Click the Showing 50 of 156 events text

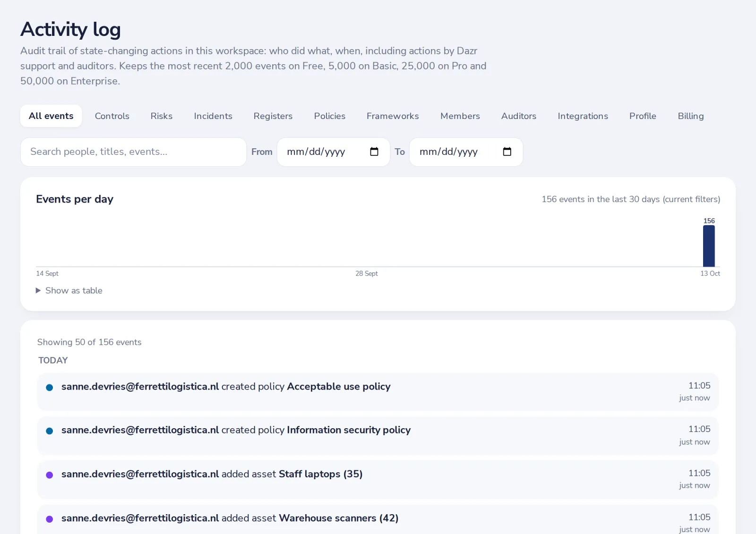pyautogui.click(x=89, y=342)
